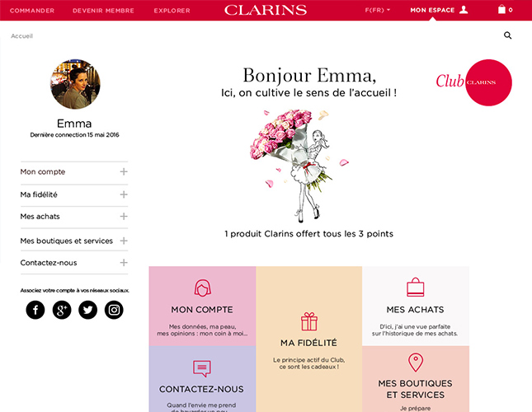
Task: Click the shopping bag icon in Mes Achats
Action: (x=416, y=287)
